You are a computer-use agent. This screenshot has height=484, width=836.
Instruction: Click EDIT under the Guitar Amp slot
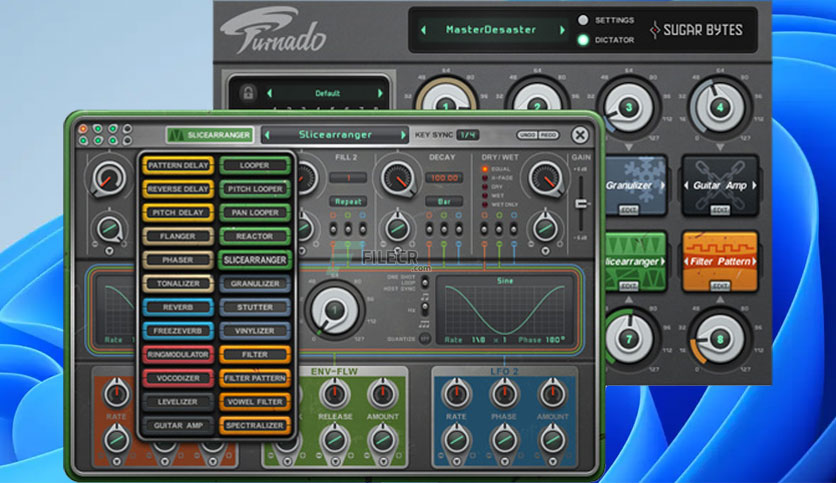tap(720, 210)
